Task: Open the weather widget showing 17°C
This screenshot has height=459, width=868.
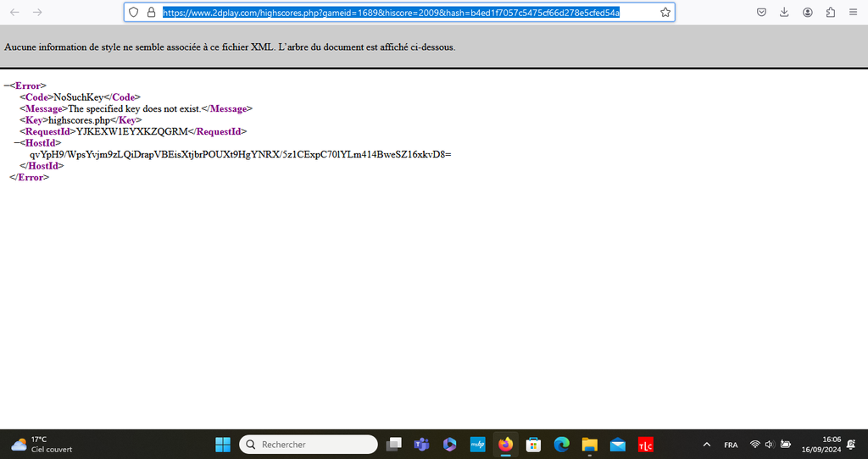Action: [41, 445]
